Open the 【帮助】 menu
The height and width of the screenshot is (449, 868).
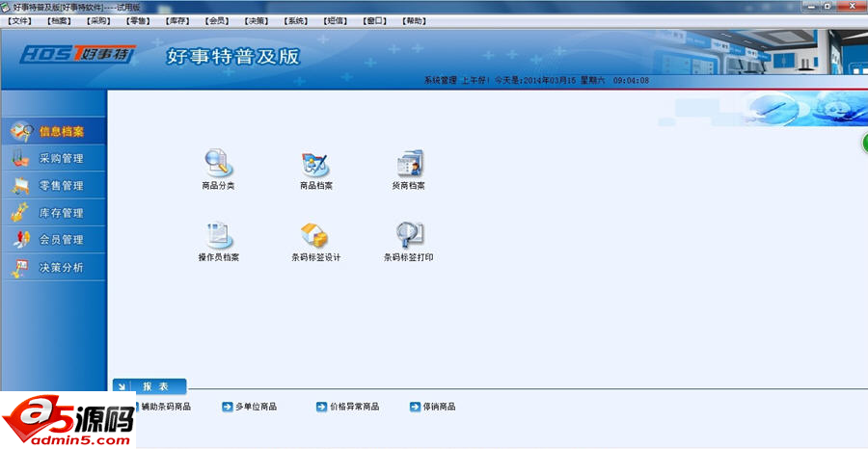[x=414, y=21]
